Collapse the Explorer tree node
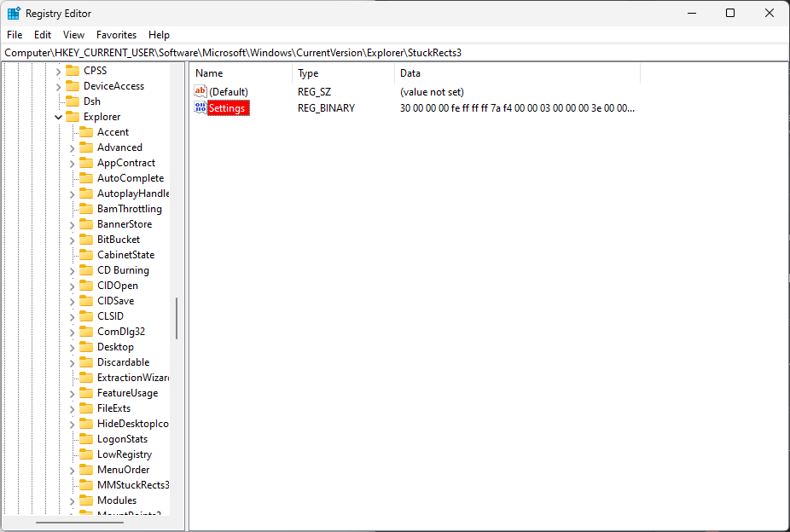Screen dimensions: 790x532 click(59, 117)
